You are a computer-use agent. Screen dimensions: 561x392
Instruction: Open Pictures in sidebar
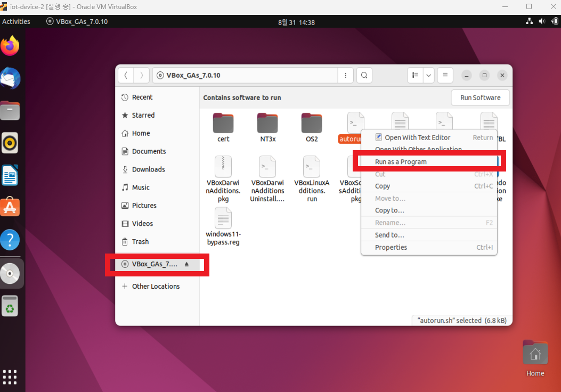coord(157,205)
